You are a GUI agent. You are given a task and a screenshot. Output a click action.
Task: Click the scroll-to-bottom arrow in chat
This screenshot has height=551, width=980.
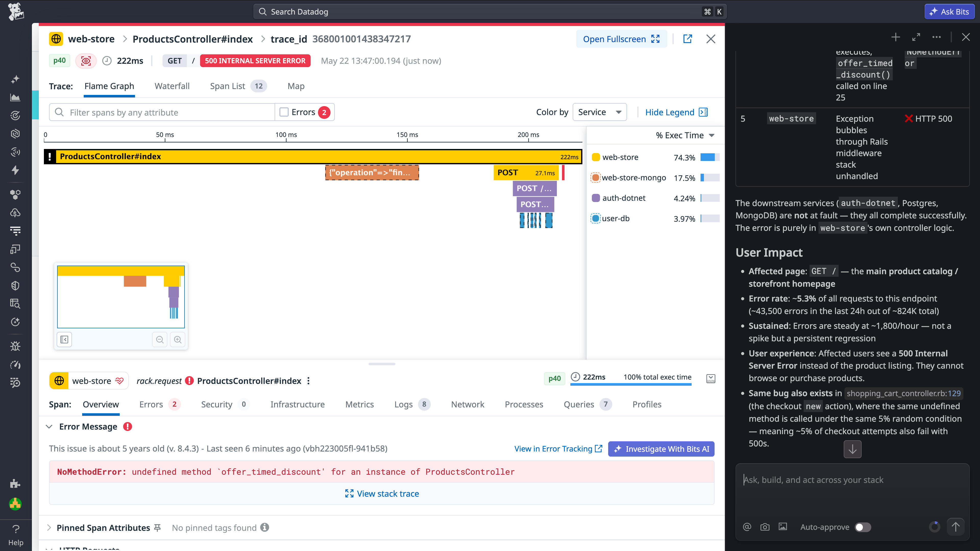click(853, 449)
